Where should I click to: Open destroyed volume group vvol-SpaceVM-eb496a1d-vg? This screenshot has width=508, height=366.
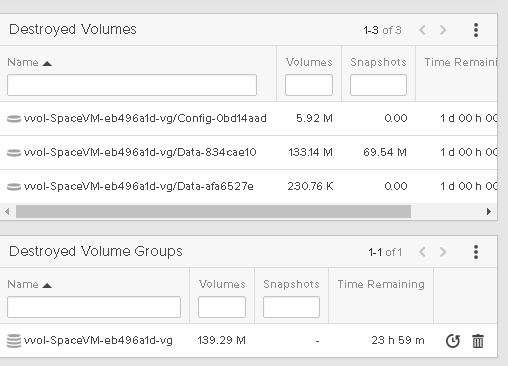(x=98, y=341)
